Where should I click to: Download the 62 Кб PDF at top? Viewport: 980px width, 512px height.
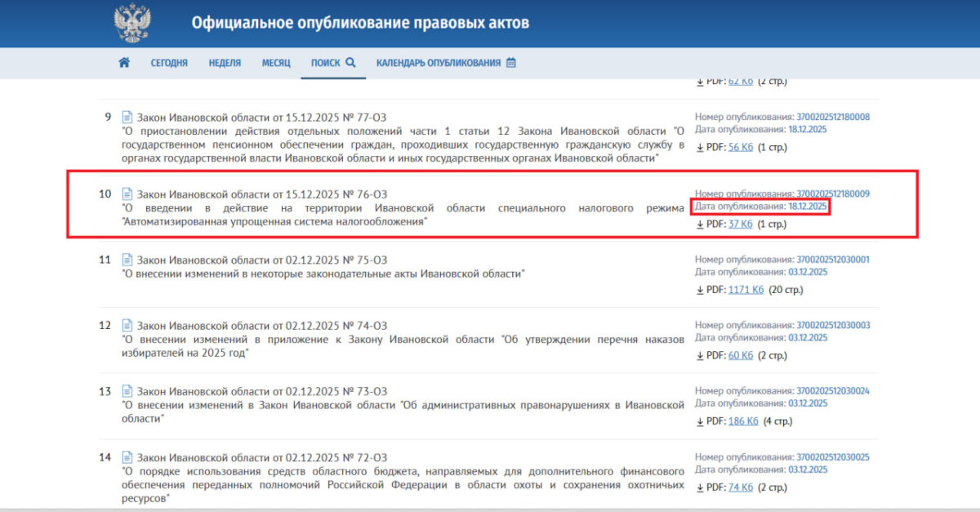point(740,82)
